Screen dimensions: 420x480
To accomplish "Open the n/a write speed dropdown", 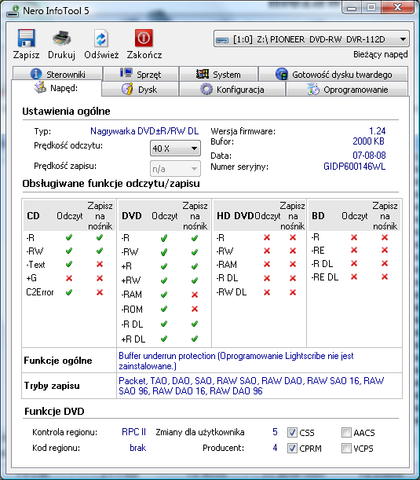I will (x=175, y=169).
